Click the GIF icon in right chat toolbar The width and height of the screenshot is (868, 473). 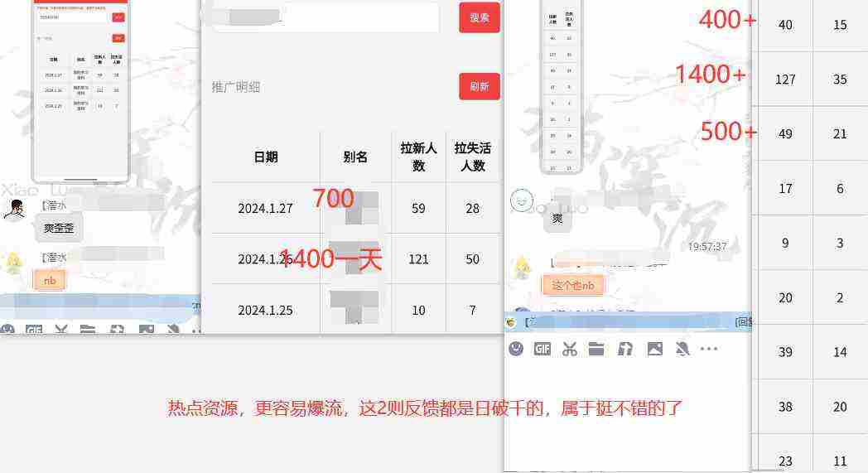pos(542,349)
